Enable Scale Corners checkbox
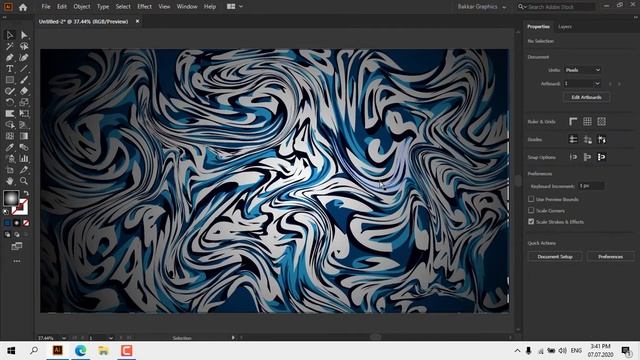 click(531, 210)
